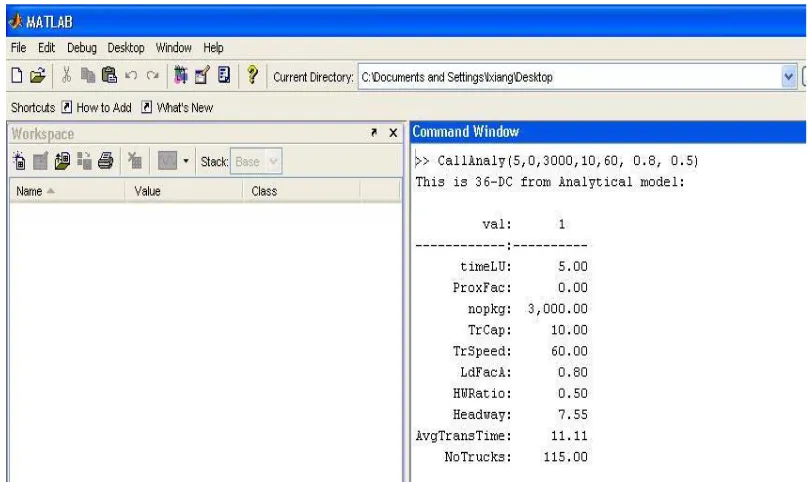
Task: Click the ProxFac label
Action: coord(482,288)
